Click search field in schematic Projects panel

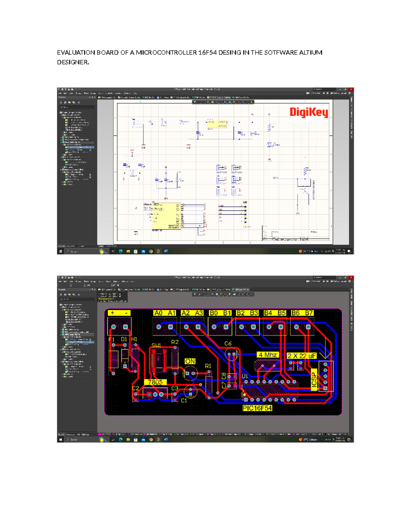click(x=77, y=107)
